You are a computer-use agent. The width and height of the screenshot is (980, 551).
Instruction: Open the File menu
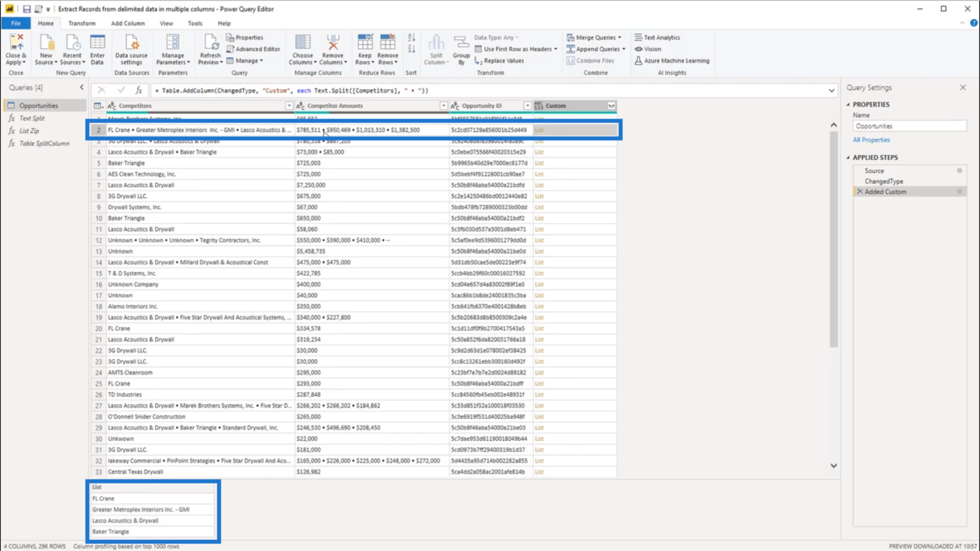16,23
